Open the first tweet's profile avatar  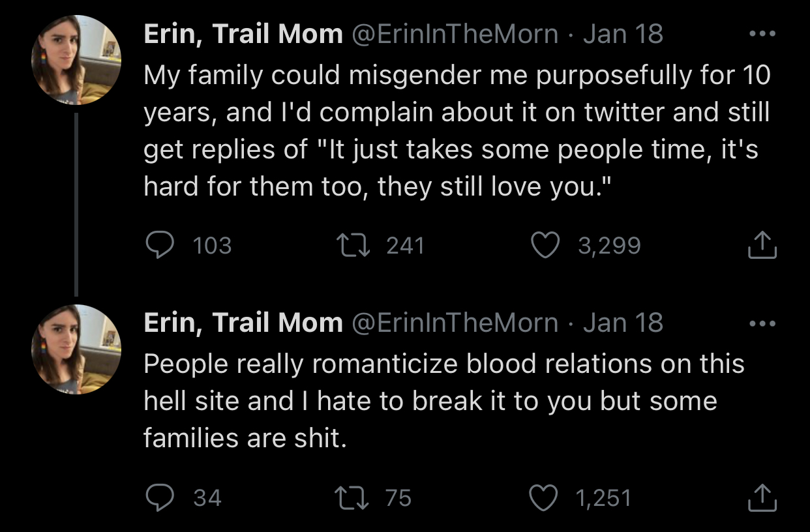pyautogui.click(x=77, y=60)
